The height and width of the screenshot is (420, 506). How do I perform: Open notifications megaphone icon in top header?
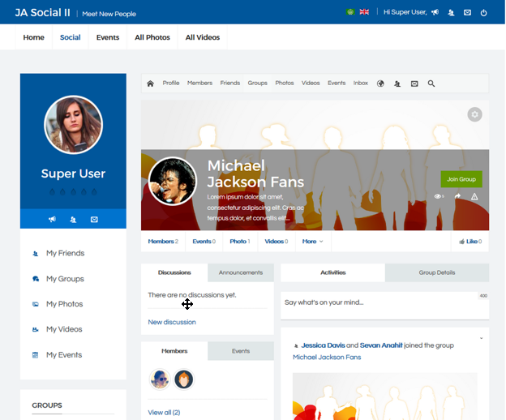[x=435, y=12]
